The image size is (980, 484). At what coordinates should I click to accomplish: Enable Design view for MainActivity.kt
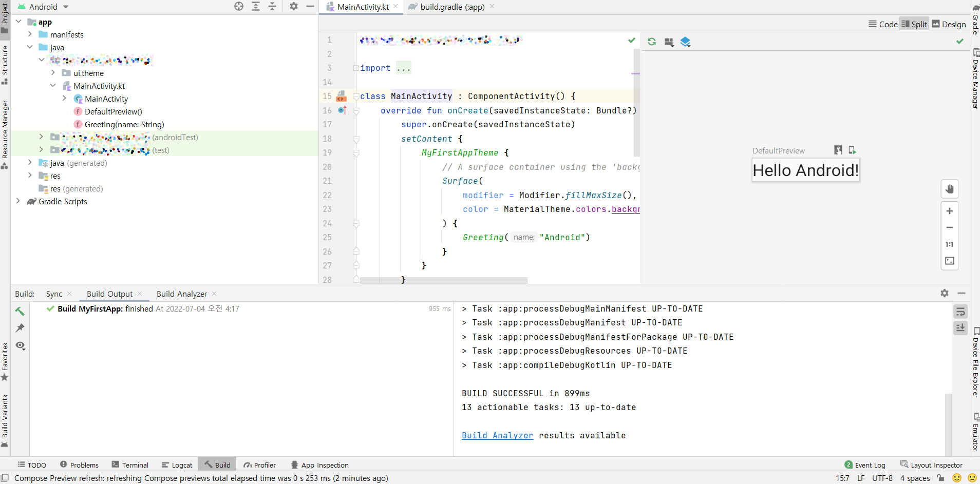pyautogui.click(x=949, y=24)
